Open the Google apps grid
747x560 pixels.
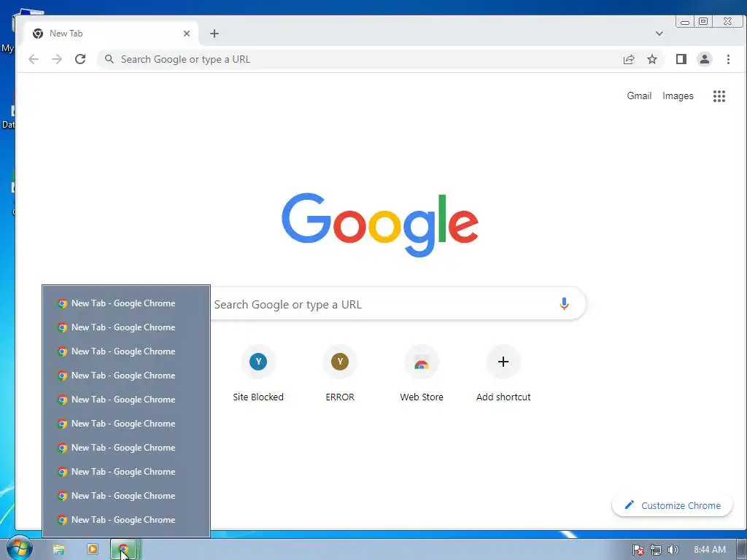coord(719,96)
